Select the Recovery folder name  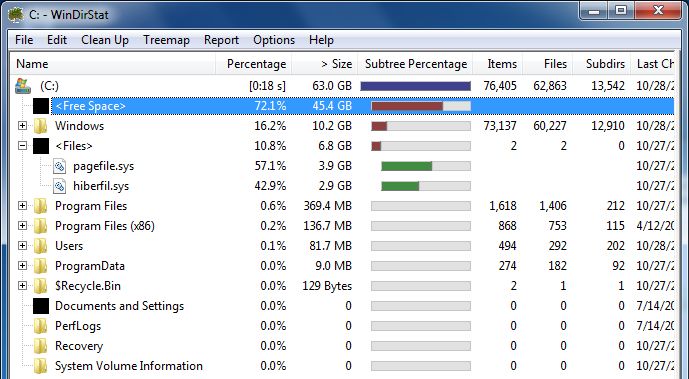[x=79, y=346]
